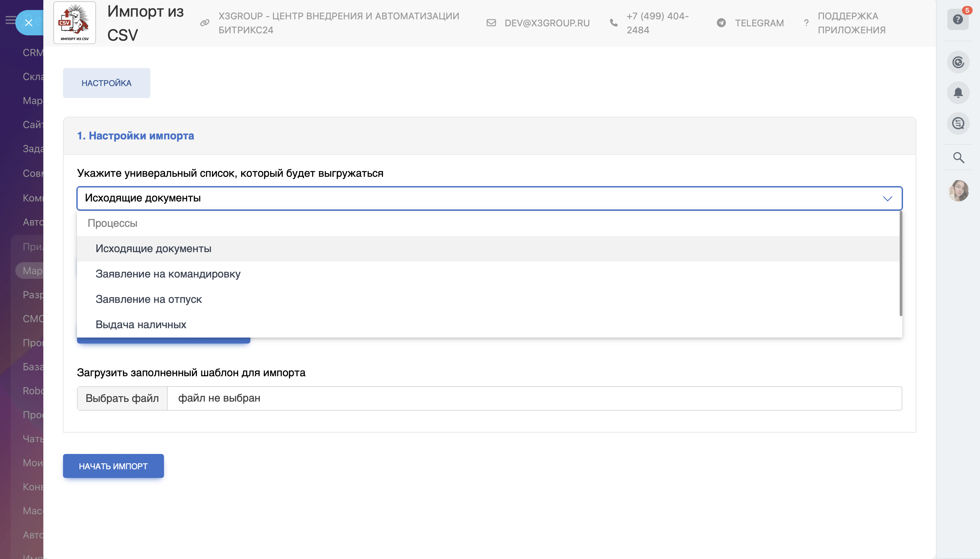Open DEV@X3GROUP.RU email link
The image size is (980, 559).
[x=547, y=23]
